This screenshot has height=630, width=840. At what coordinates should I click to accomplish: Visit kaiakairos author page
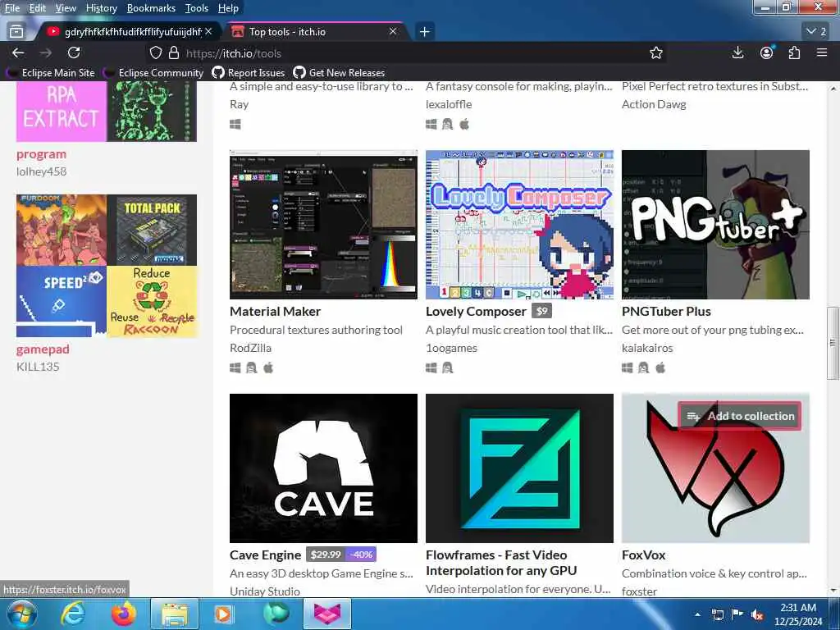point(647,348)
